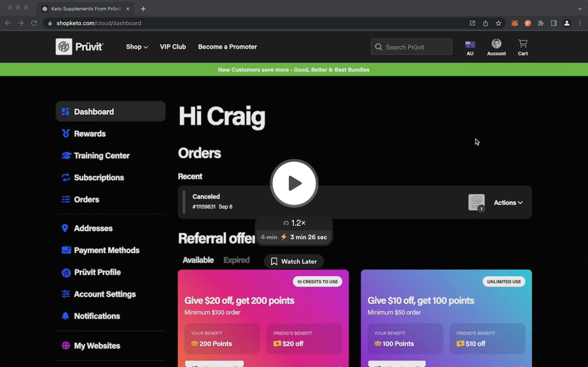The height and width of the screenshot is (367, 588).
Task: Close the Keto Supplements tab
Action: pyautogui.click(x=128, y=9)
